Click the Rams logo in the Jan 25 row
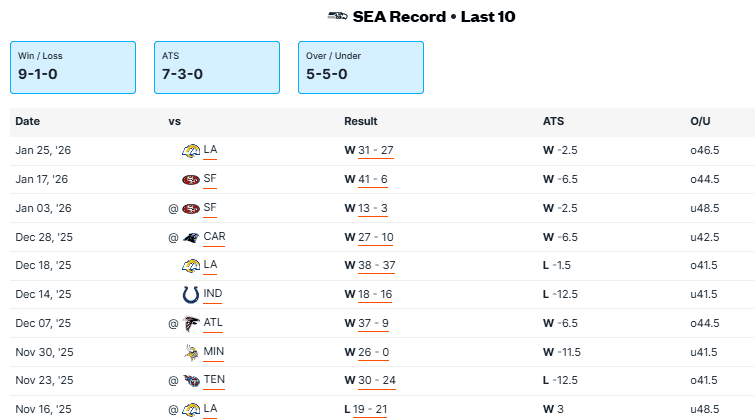 [x=190, y=150]
